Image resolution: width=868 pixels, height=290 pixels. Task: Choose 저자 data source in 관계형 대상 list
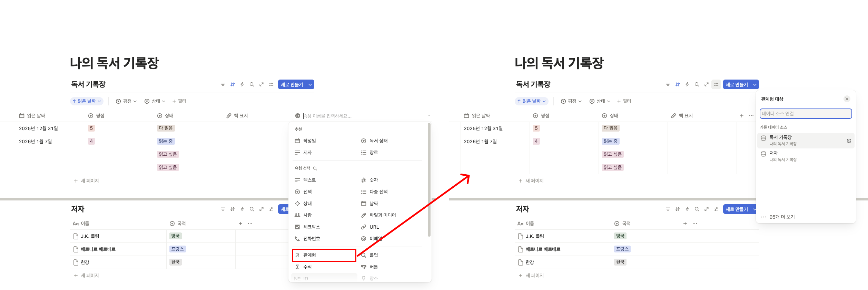click(806, 156)
